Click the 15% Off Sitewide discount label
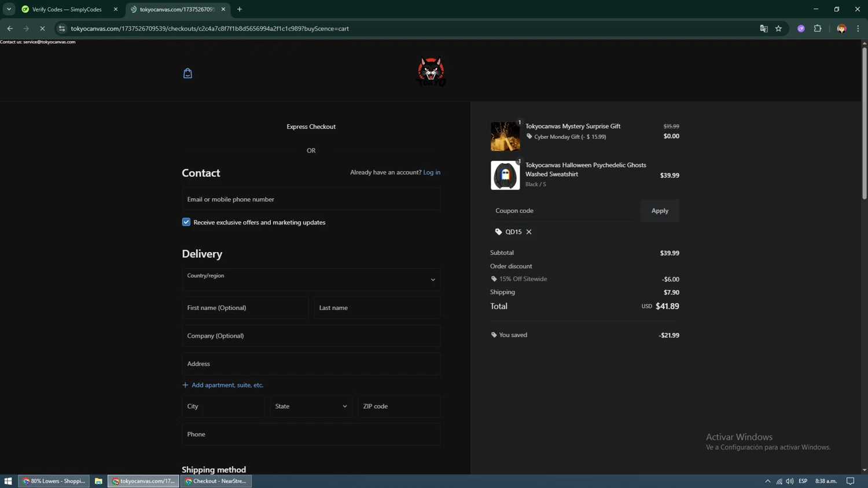 point(523,279)
